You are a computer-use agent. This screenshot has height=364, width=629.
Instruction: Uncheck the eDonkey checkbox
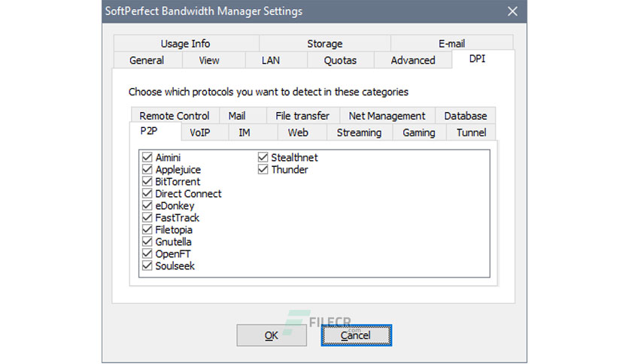click(147, 205)
